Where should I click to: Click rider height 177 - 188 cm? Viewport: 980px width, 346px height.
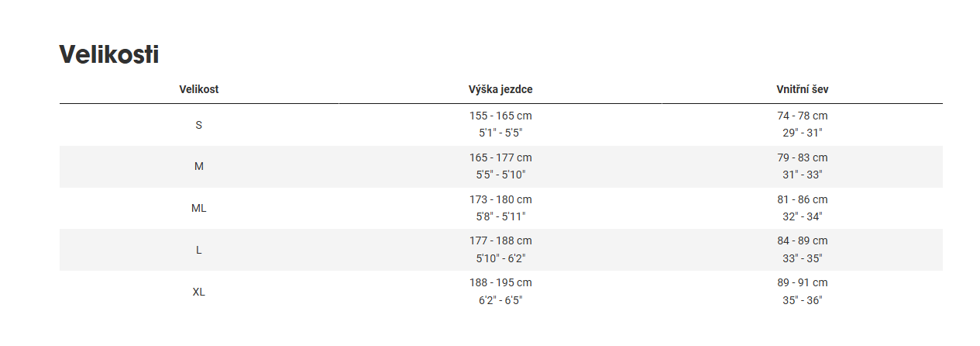pos(500,240)
